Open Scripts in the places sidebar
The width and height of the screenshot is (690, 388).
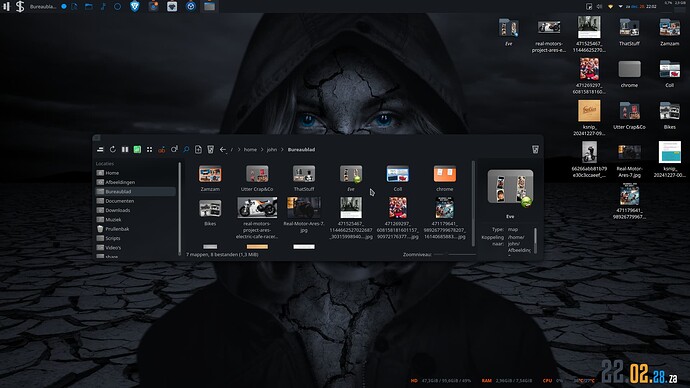coord(136,238)
